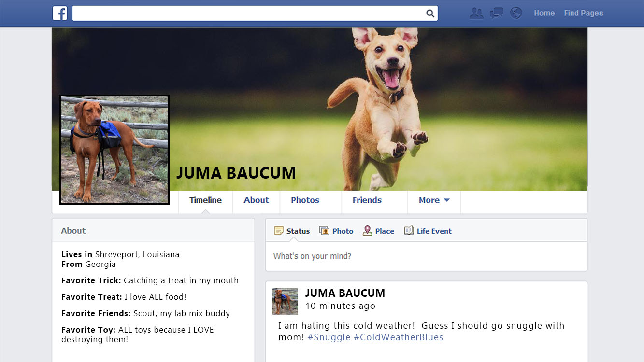Open the Find Pages link

click(583, 14)
